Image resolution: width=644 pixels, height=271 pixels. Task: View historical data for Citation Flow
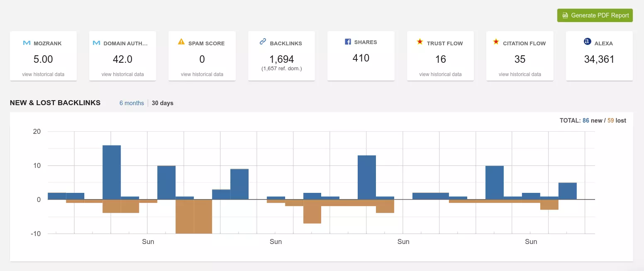click(x=520, y=74)
